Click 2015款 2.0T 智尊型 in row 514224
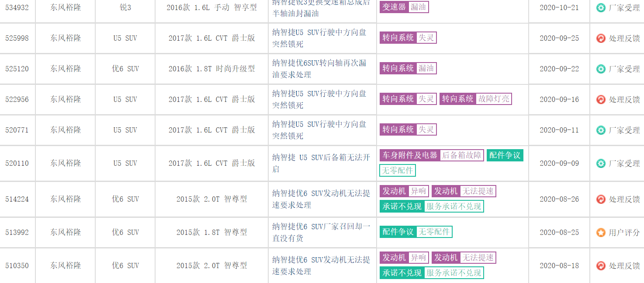This screenshot has width=644, height=283. pyautogui.click(x=211, y=199)
